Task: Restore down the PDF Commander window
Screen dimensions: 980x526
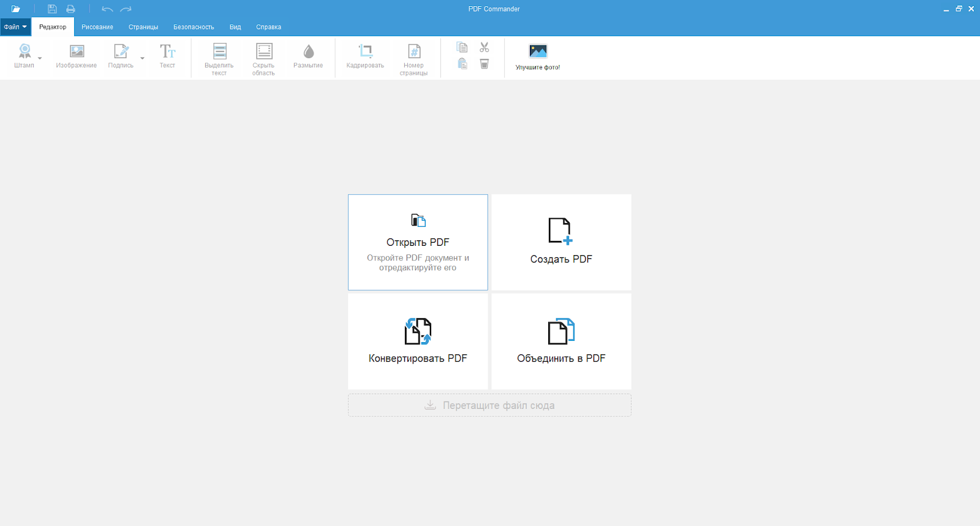Action: point(959,9)
